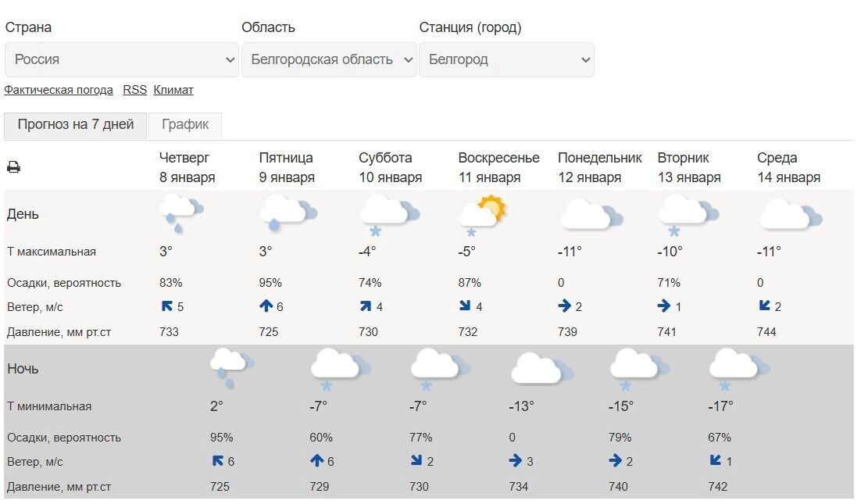Expand the Станция (город) station dropdown
Screen dimensions: 868x504
[x=506, y=59]
